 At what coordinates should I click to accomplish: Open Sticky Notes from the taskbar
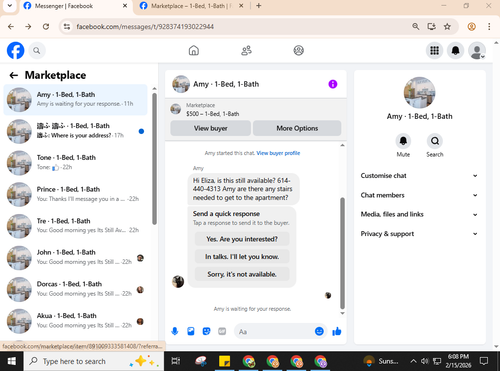click(225, 361)
